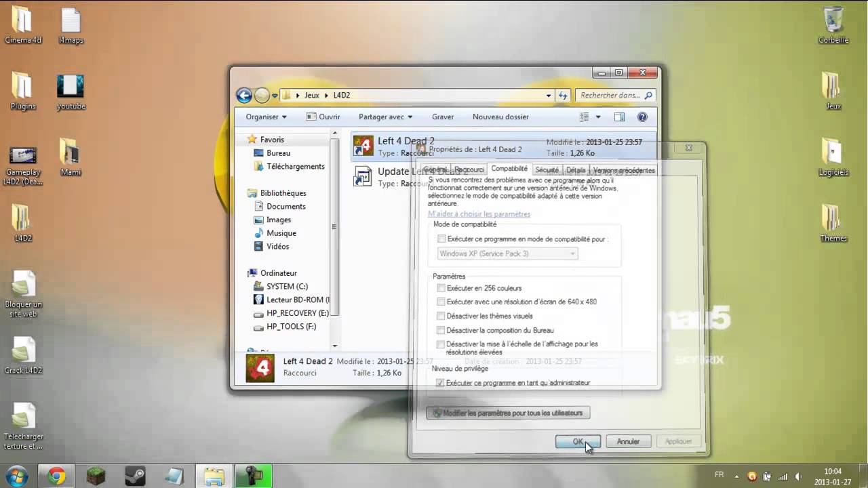Open the Jeux desktop folder
The width and height of the screenshot is (868, 488).
point(833,91)
